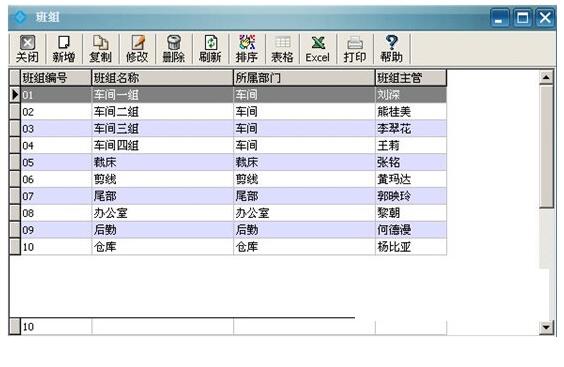The width and height of the screenshot is (564, 367).
Task: Select supervisor cell 王莉
Action: (x=411, y=145)
